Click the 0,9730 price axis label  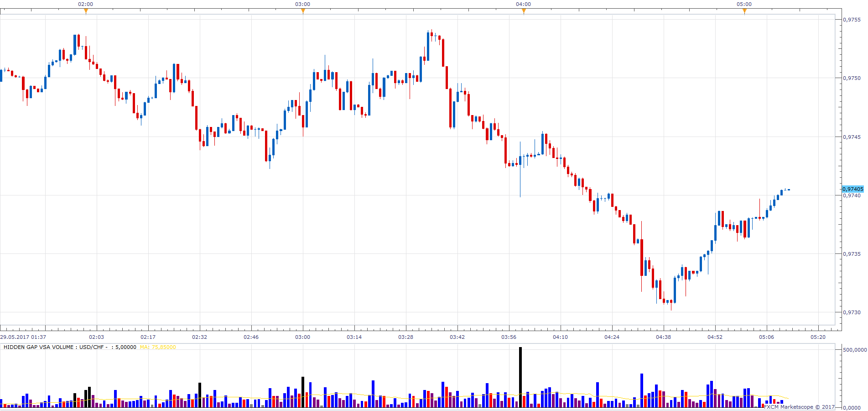(x=852, y=312)
